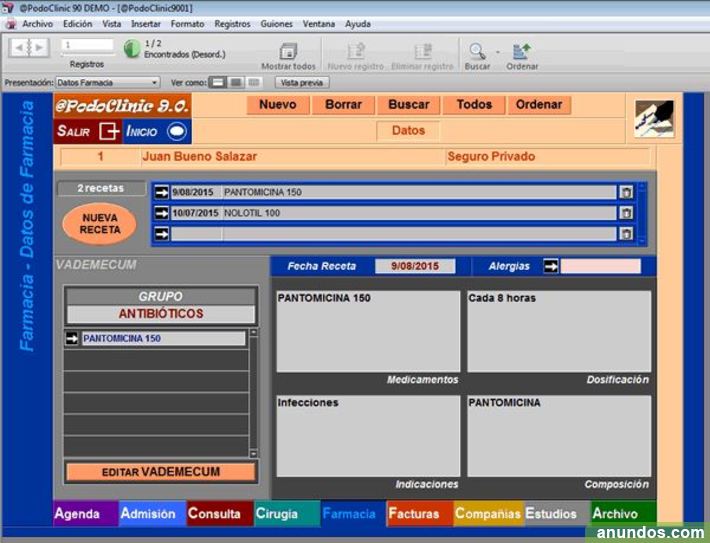Select PANTOMICINA 150 in vademecum list
Viewport: 710px width, 543px height.
[x=163, y=338]
